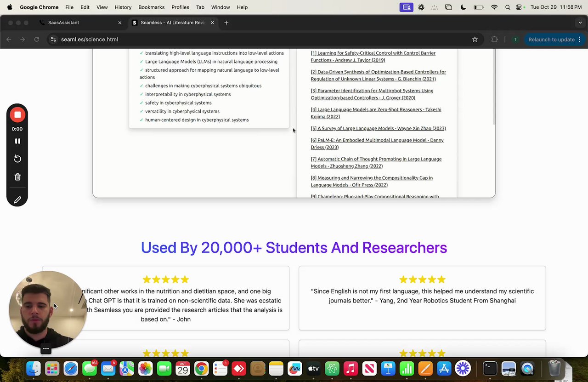This screenshot has width=588, height=382.
Task: Open the Bookmarks menu
Action: point(152,7)
